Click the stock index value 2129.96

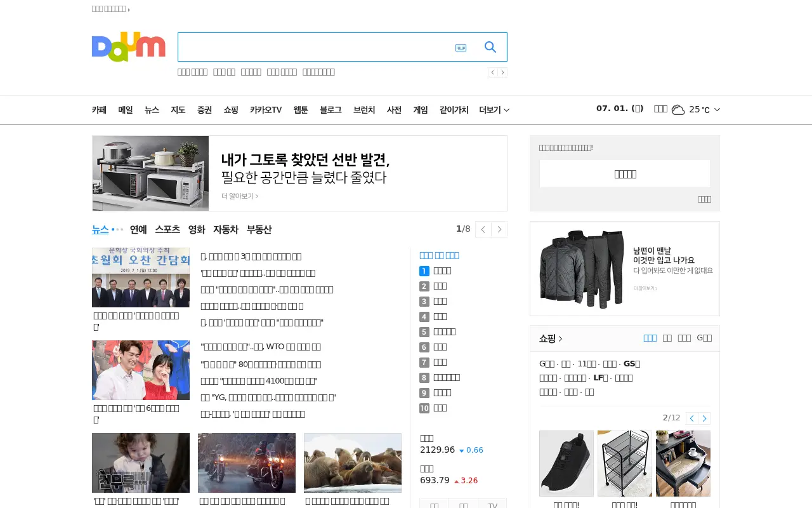coord(437,450)
